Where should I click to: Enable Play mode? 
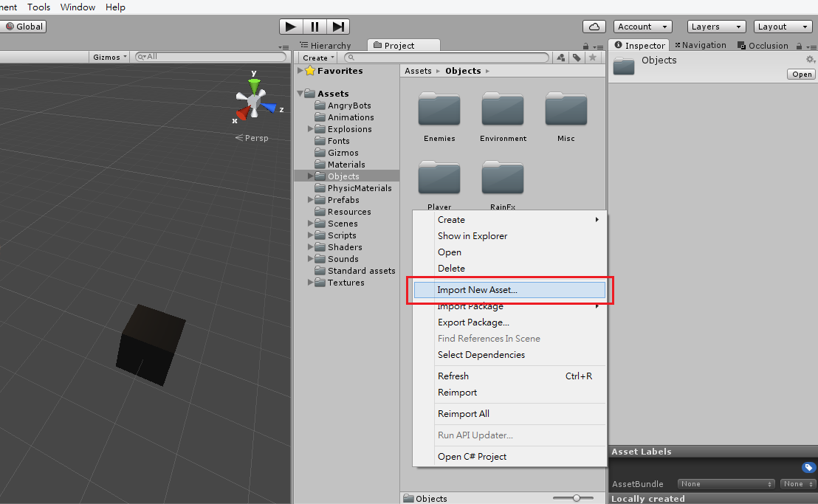[x=290, y=26]
